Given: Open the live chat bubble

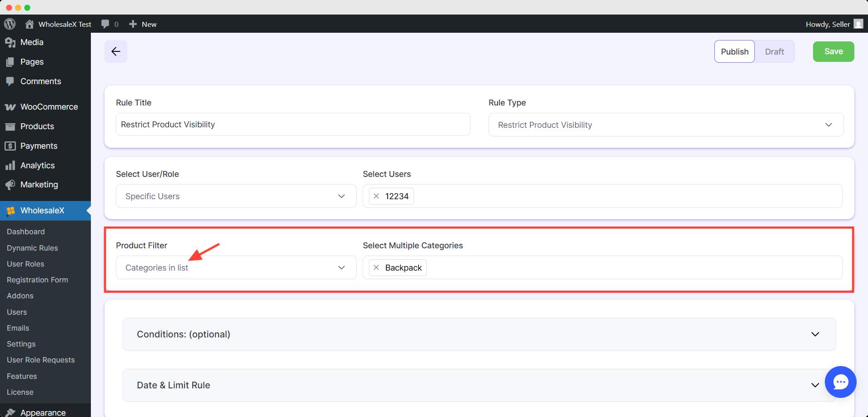Looking at the screenshot, I should coord(840,382).
